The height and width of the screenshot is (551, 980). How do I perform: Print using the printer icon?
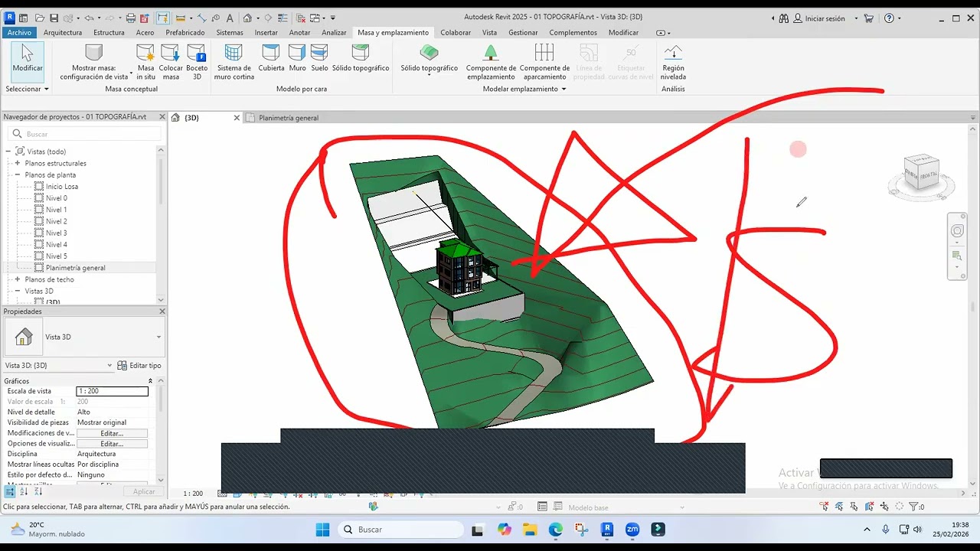[130, 18]
